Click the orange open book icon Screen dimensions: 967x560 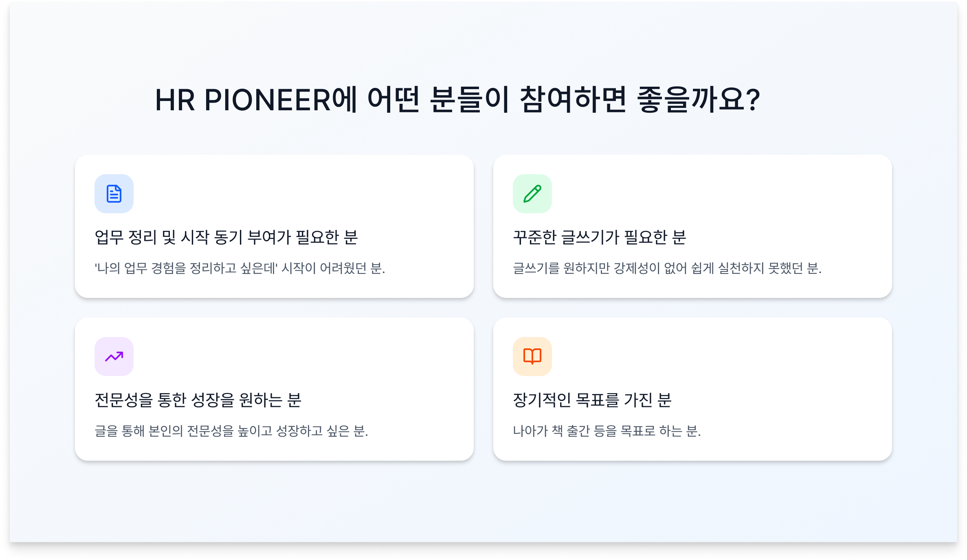point(532,357)
